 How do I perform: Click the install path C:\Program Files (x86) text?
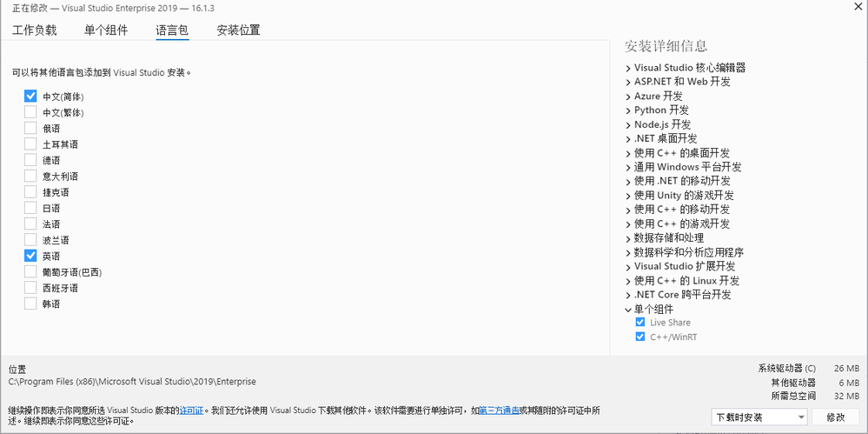[132, 381]
